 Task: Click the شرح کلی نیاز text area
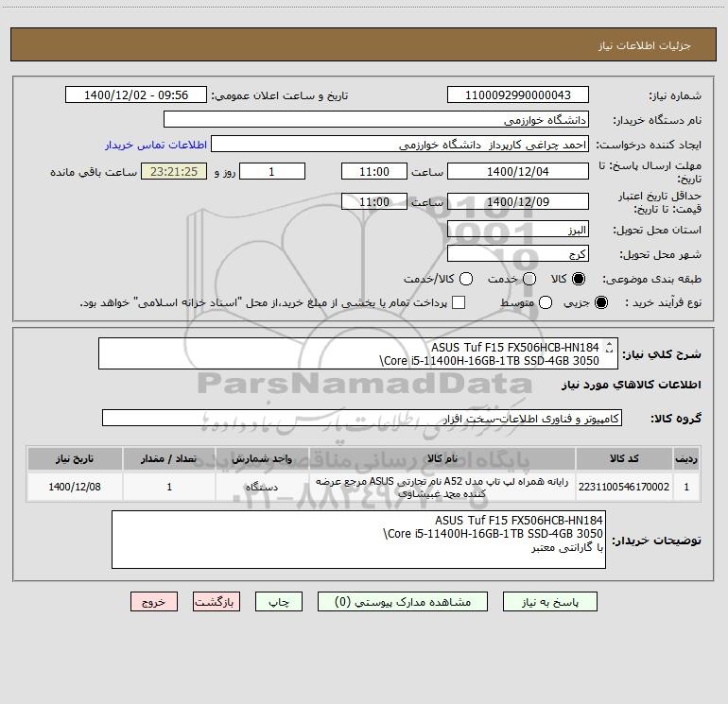coord(358,353)
